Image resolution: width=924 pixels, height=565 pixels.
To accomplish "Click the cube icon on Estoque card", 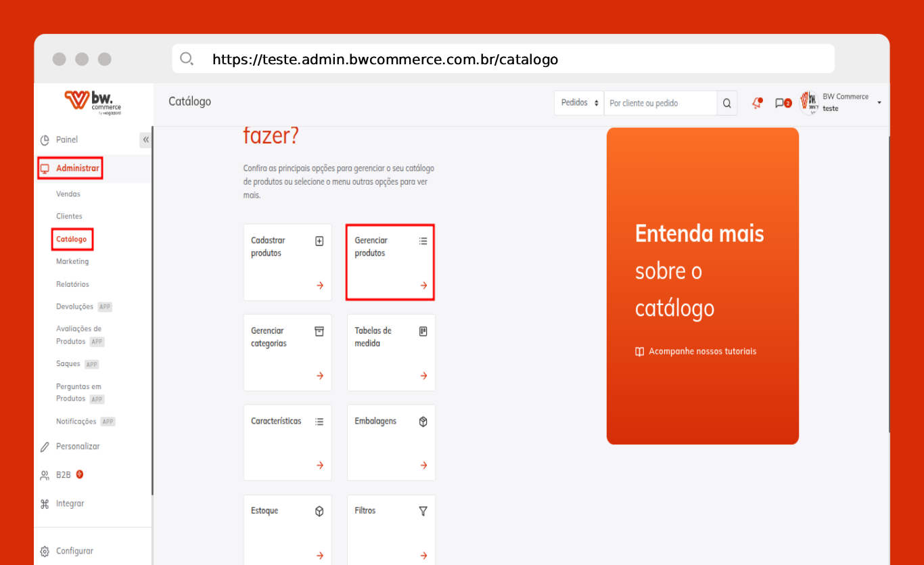I will pyautogui.click(x=320, y=511).
